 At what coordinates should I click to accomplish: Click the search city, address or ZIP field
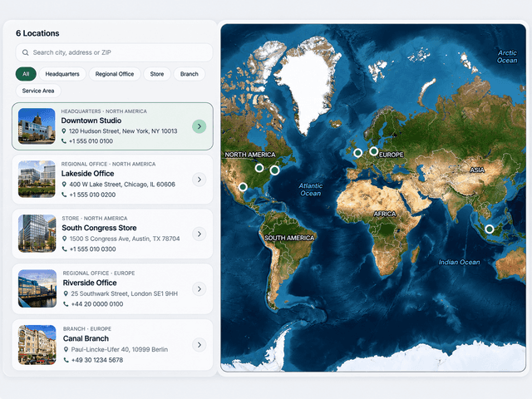point(114,52)
